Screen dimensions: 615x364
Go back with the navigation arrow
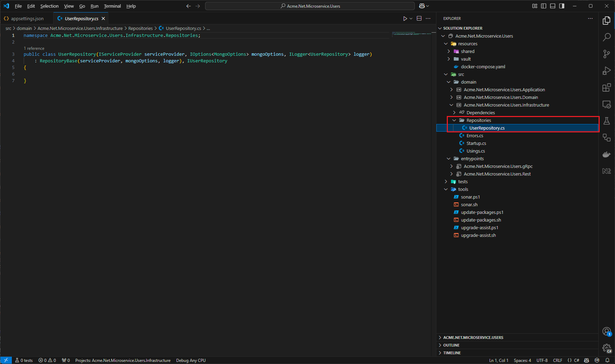point(188,6)
